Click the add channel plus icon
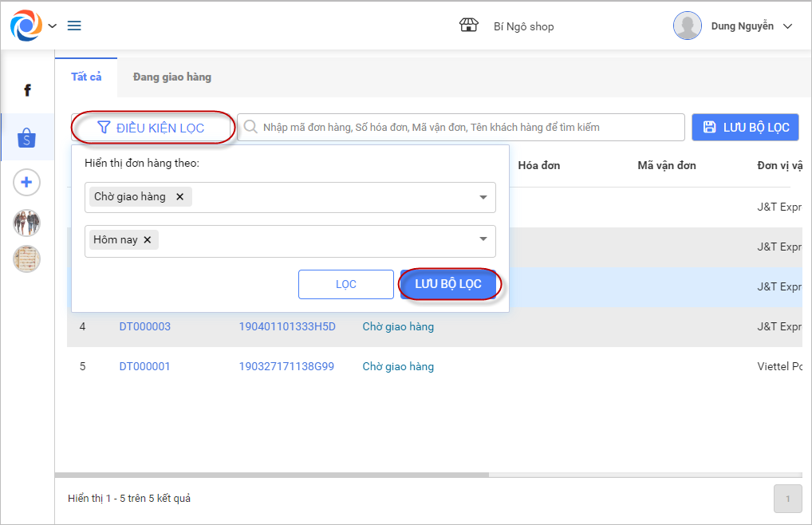Screen dimensions: 812x525 [27, 183]
